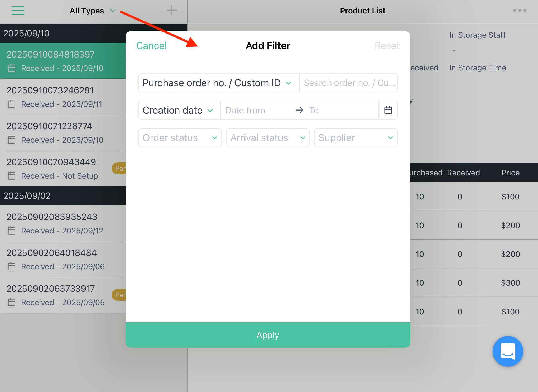Click the $300 price cell
This screenshot has height=392, width=538.
(510, 283)
